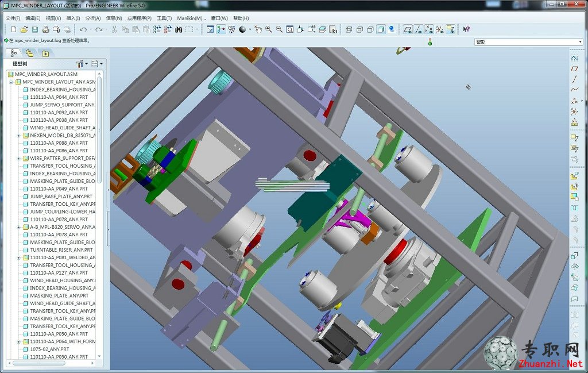Expand the 110110-AA_P081_WELDED node
The width and height of the screenshot is (588, 373).
click(x=18, y=258)
